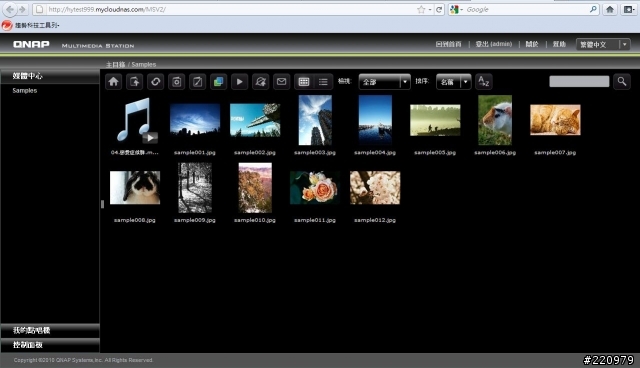Click the publish / share toolbar icon
The width and height of the screenshot is (640, 368).
[260, 82]
